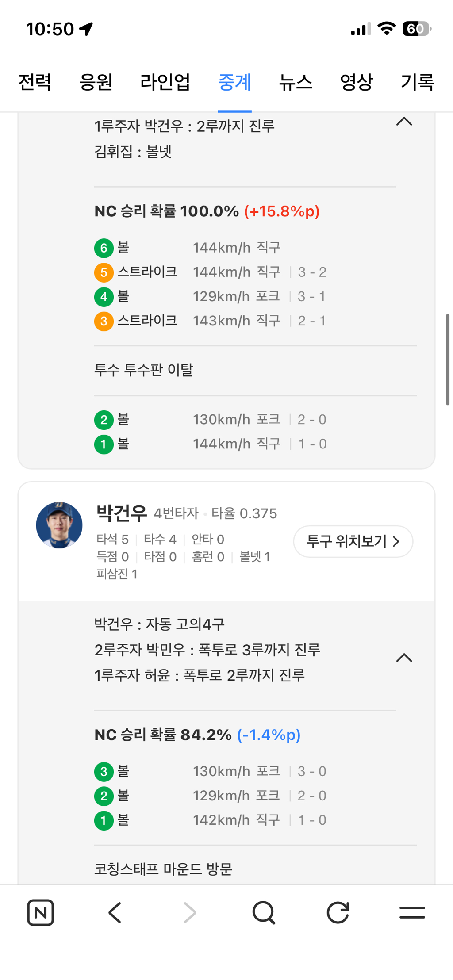Screen dimensions: 453x980
Task: Open the 라인업 tab
Action: (165, 82)
